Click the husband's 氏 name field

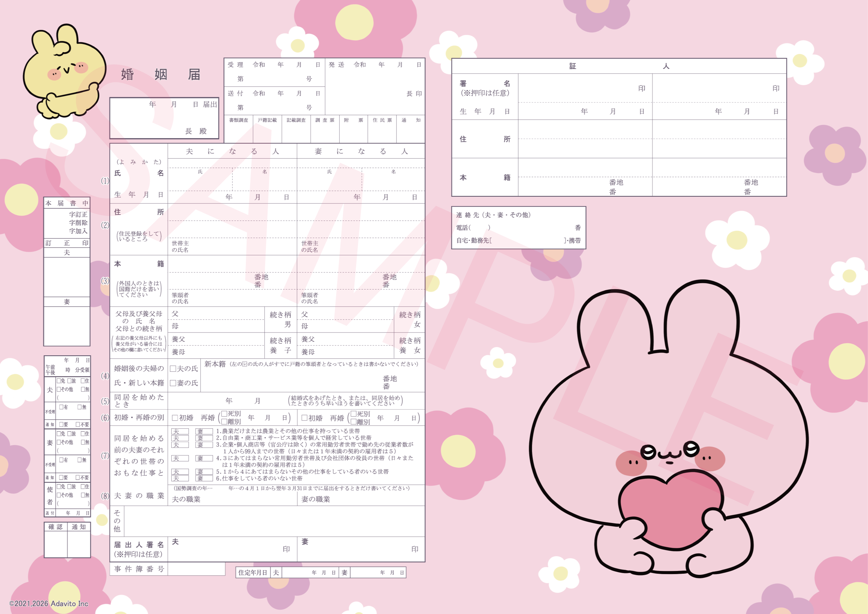(200, 179)
